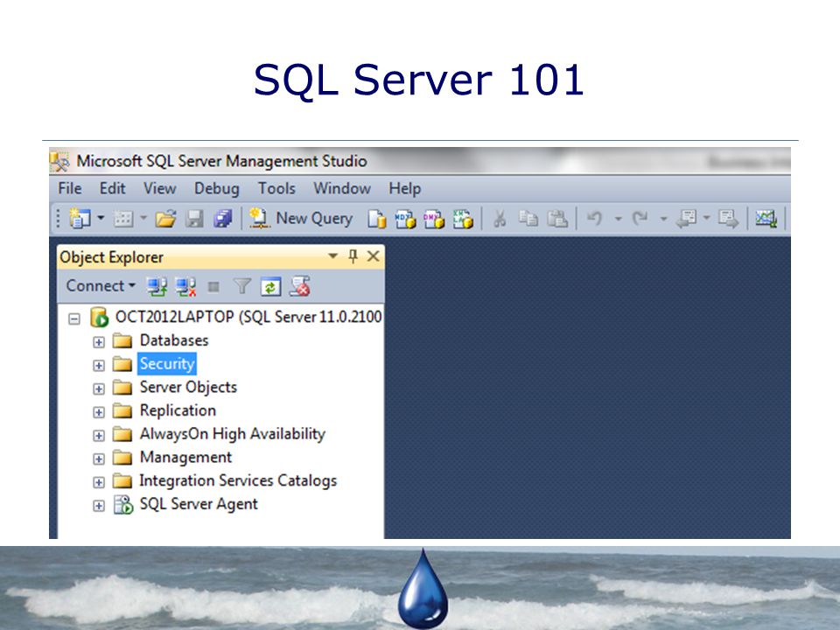Click the Filter funnel icon
This screenshot has width=840, height=630.
[x=242, y=287]
